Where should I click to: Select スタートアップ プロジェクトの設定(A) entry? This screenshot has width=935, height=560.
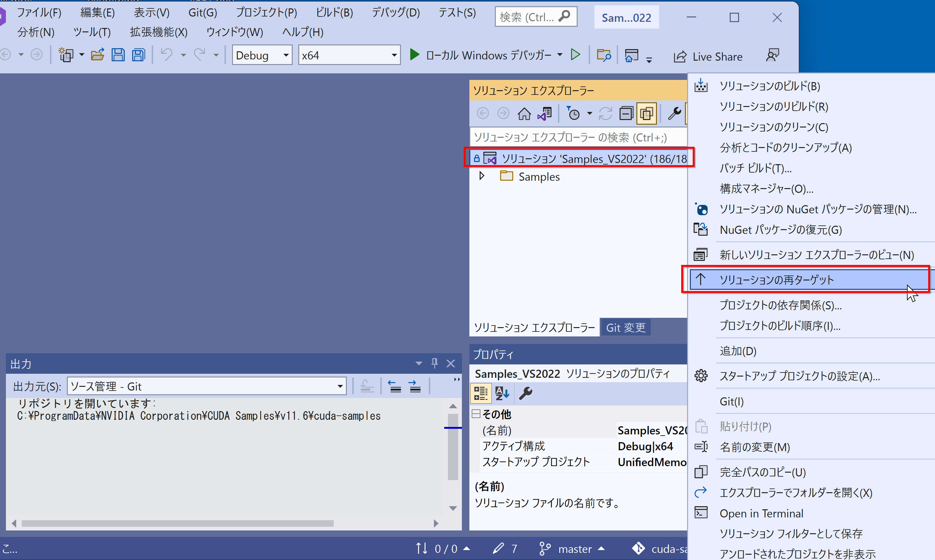click(x=811, y=376)
